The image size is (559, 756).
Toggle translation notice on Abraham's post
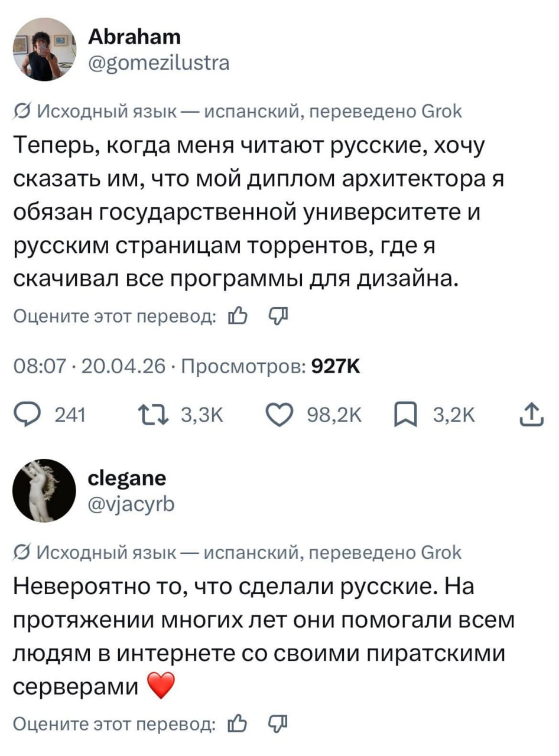tap(239, 111)
